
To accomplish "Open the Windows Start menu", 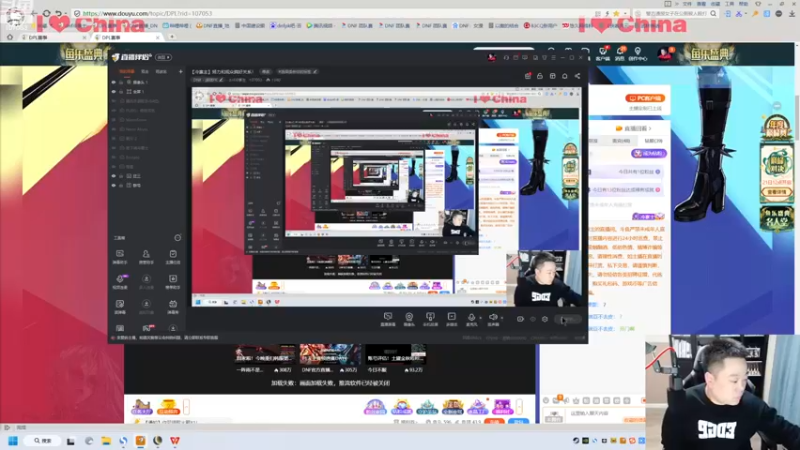I will pyautogui.click(x=13, y=440).
